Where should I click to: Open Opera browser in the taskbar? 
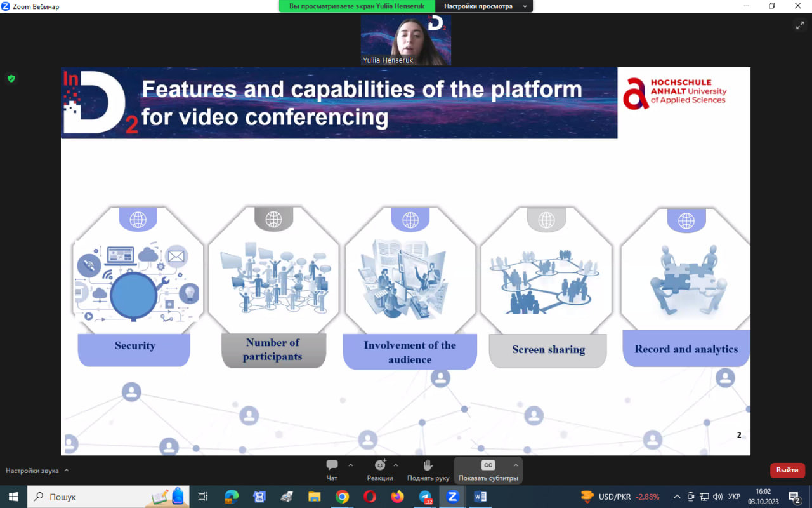coord(370,497)
